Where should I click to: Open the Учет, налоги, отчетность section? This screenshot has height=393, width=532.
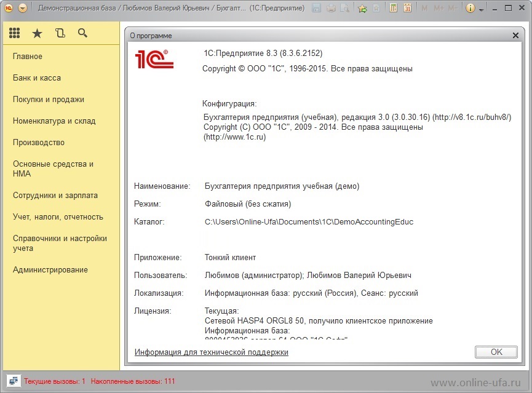tap(58, 217)
